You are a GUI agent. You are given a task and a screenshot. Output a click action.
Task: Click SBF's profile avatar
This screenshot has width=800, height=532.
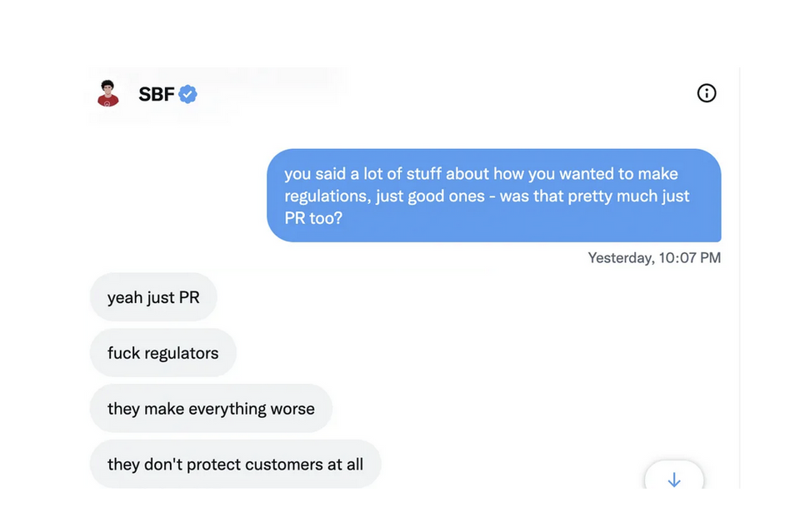pyautogui.click(x=107, y=93)
